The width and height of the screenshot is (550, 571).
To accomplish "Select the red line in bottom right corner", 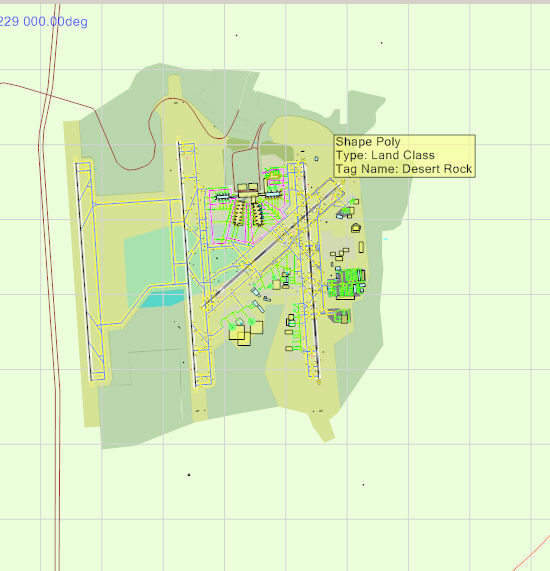I will [532, 554].
